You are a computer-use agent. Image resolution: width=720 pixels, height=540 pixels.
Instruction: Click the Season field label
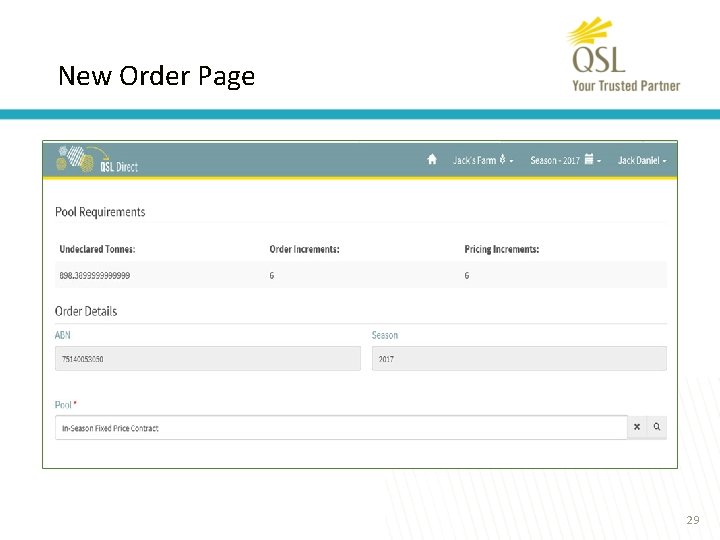pos(385,335)
